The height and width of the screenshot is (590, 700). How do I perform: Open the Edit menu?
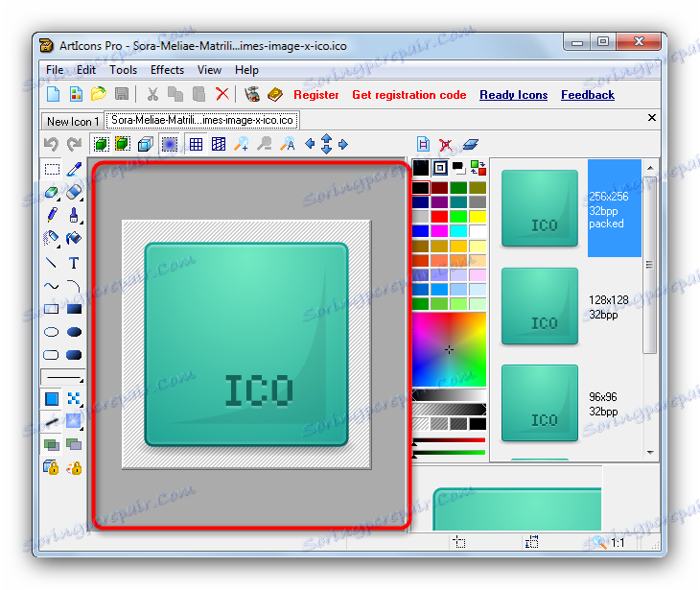click(86, 70)
